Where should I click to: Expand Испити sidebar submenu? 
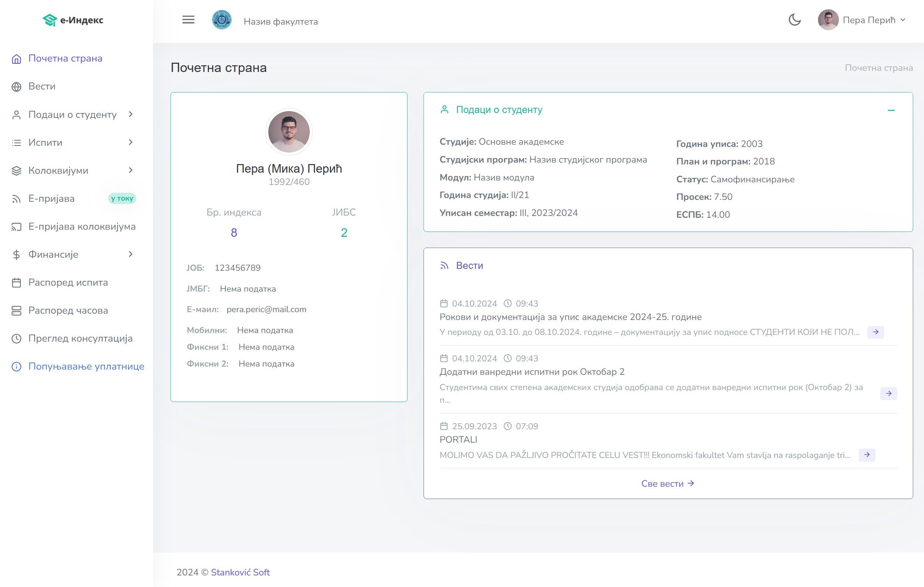[x=131, y=142]
